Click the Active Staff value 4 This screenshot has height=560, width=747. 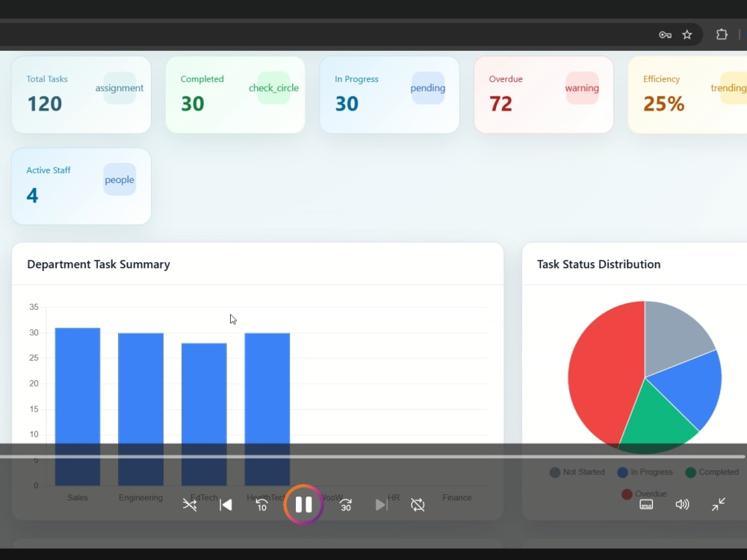[x=32, y=195]
